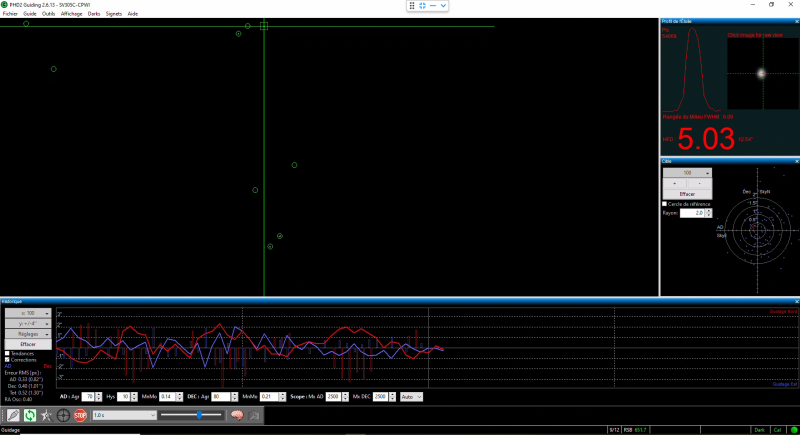This screenshot has width=800, height=435.
Task: Close the Cible target panel
Action: (796, 161)
